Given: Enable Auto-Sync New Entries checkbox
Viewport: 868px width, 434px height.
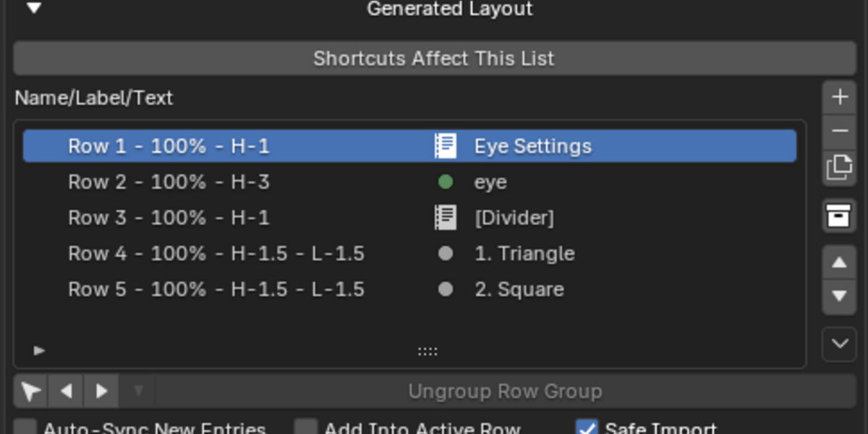Looking at the screenshot, I should (25, 428).
